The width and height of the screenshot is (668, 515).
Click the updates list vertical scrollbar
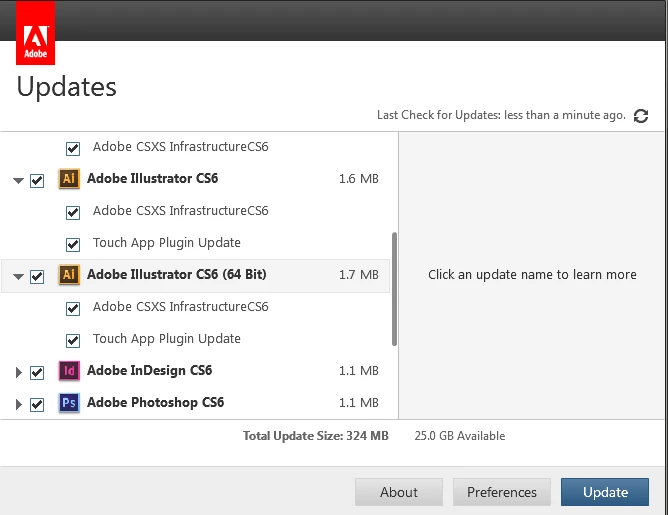click(x=394, y=288)
